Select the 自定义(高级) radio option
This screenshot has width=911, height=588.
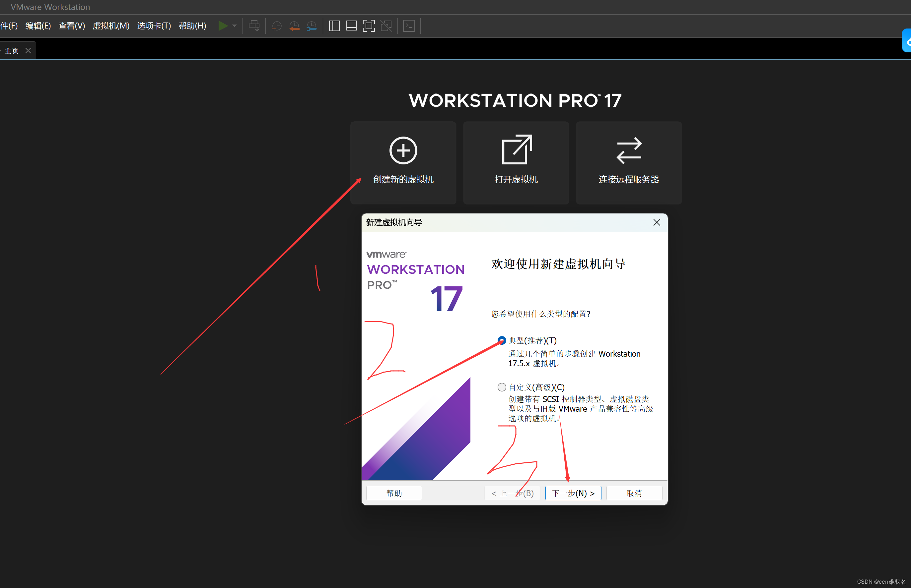click(502, 387)
